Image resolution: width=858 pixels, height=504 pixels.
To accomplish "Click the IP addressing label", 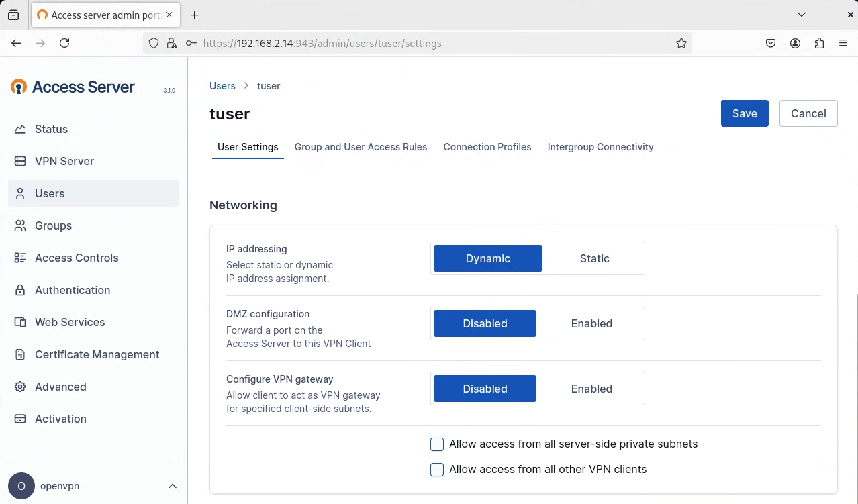I will point(256,248).
